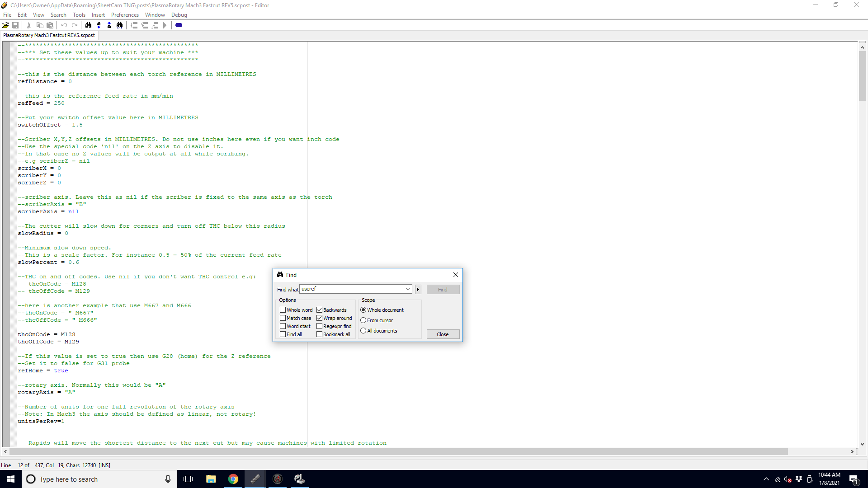Click the Close button in Find dialog

[443, 334]
